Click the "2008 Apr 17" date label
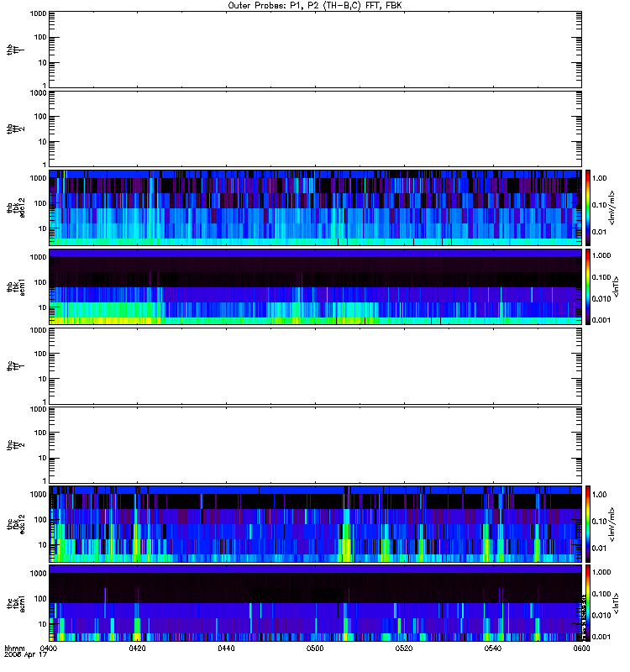The width and height of the screenshot is (630, 672). 25,654
